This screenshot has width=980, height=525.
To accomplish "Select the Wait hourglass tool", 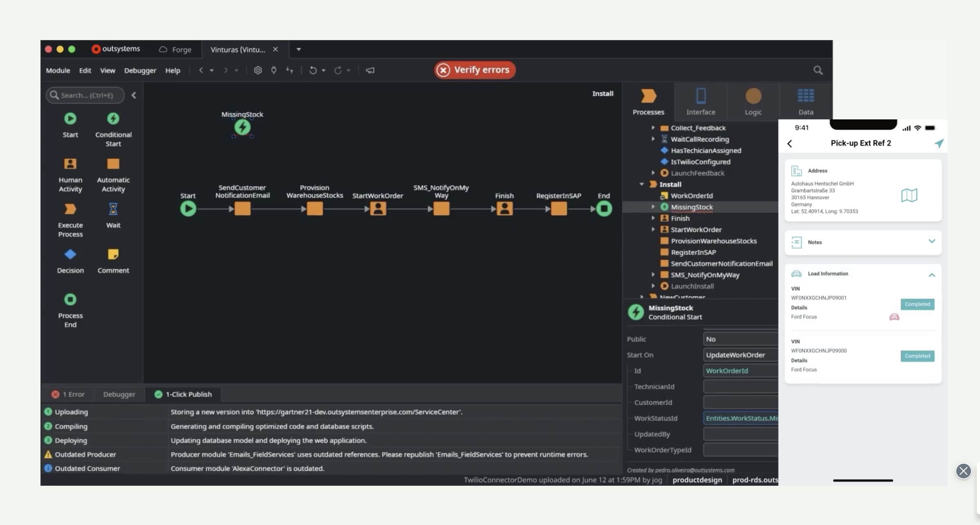I will pos(113,215).
